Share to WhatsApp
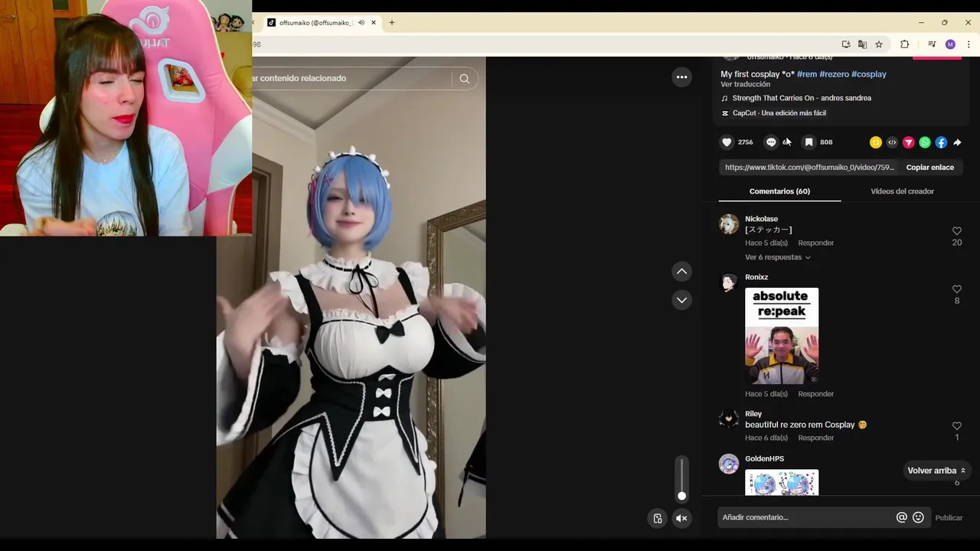 pyautogui.click(x=925, y=142)
